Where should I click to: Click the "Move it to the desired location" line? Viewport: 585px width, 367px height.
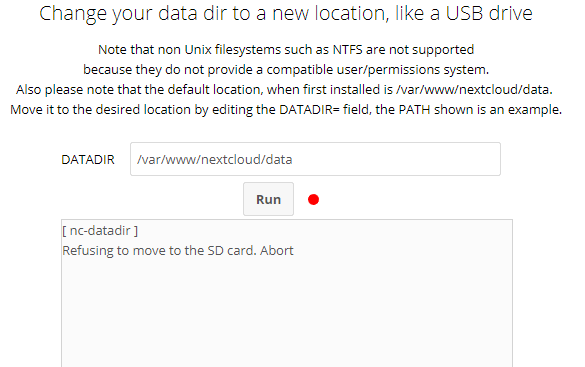pyautogui.click(x=286, y=110)
